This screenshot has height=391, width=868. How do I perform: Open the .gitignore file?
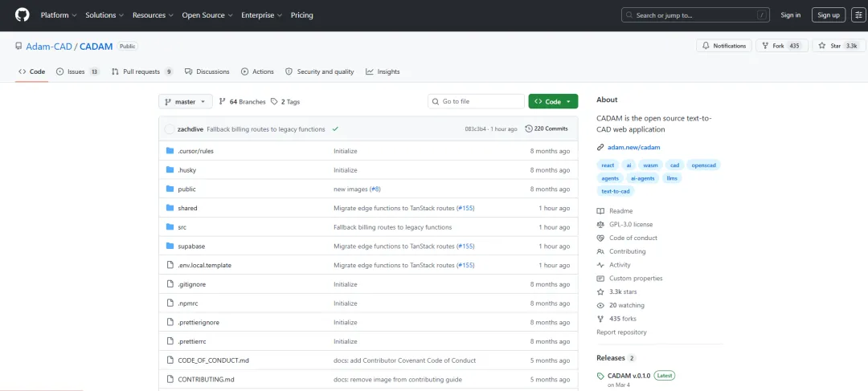pos(192,284)
